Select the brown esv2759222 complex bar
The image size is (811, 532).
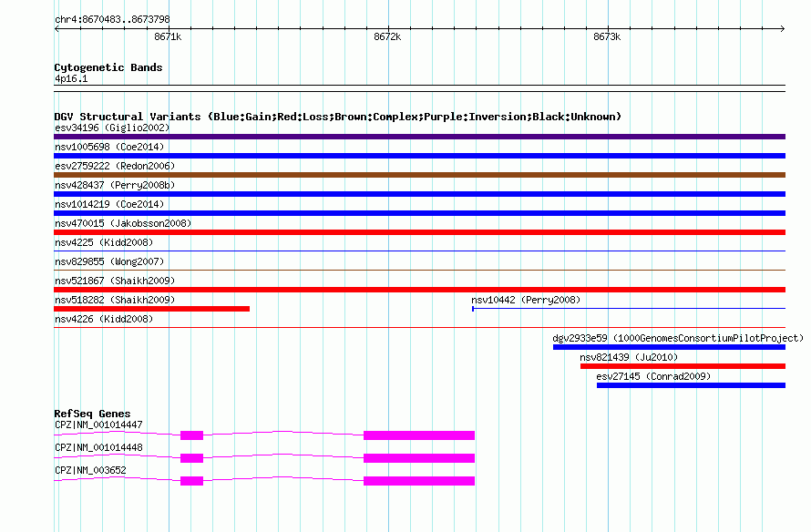pos(419,175)
